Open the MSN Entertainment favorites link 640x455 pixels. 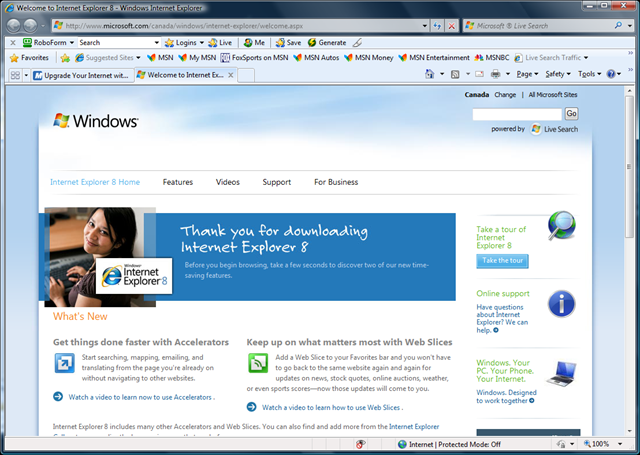pos(434,58)
